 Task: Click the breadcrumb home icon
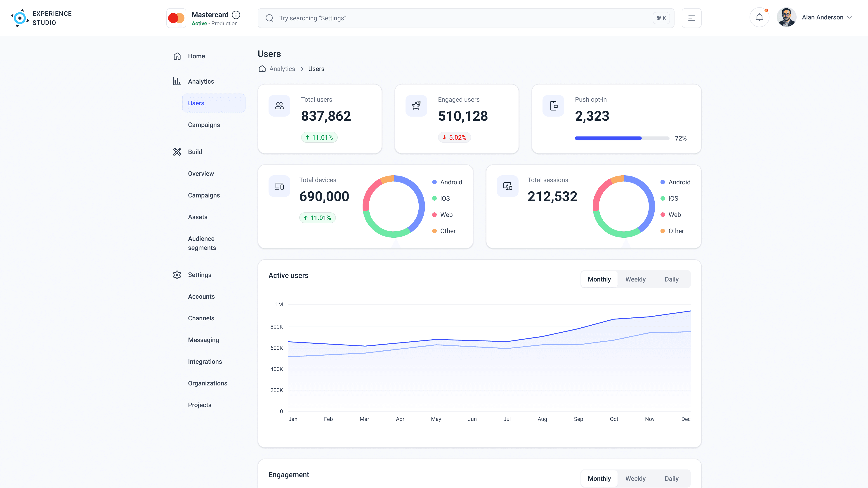pyautogui.click(x=262, y=69)
